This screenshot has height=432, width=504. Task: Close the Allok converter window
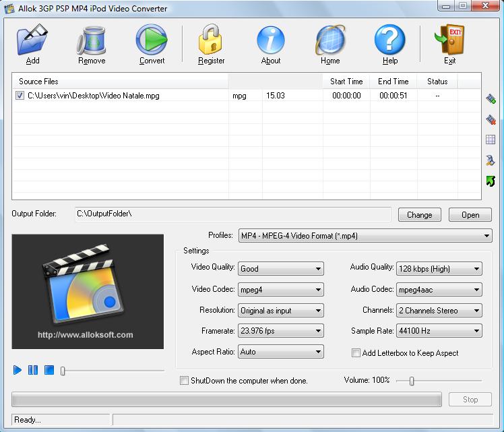pyautogui.click(x=486, y=6)
